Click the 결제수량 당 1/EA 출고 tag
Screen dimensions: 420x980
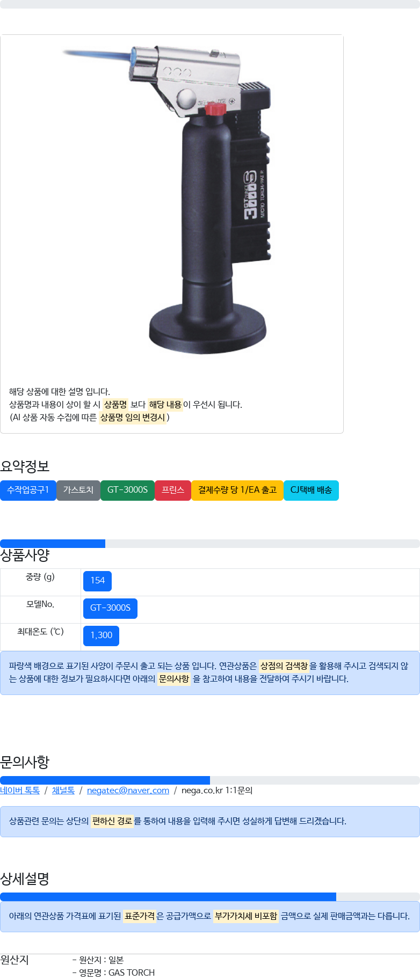pos(237,490)
